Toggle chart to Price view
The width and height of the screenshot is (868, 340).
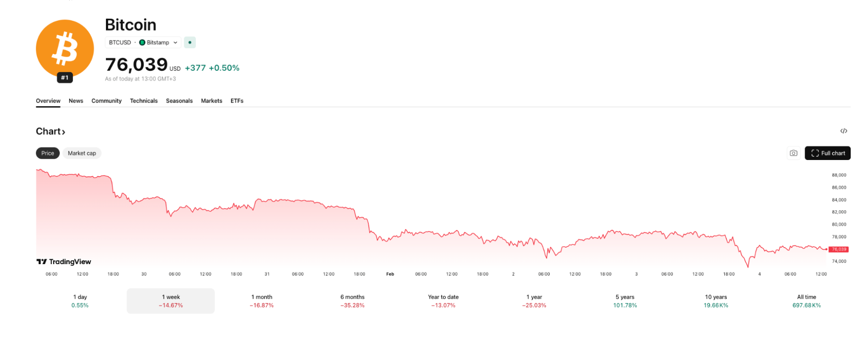click(x=48, y=153)
